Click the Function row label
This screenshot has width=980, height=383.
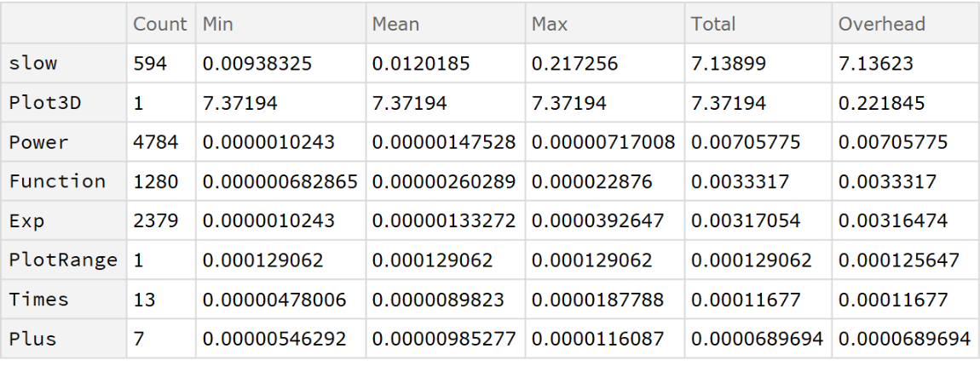click(x=57, y=181)
